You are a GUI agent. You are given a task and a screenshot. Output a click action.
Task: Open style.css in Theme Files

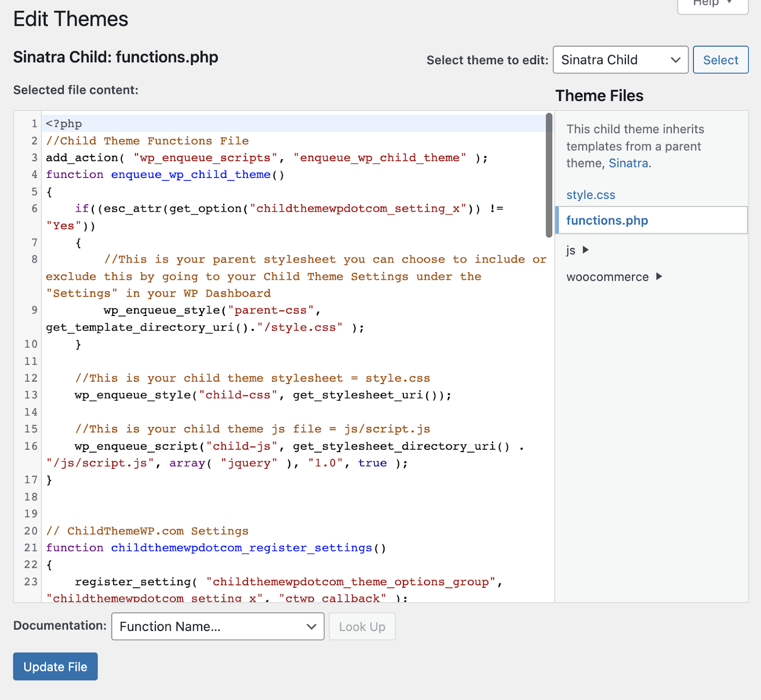[591, 195]
